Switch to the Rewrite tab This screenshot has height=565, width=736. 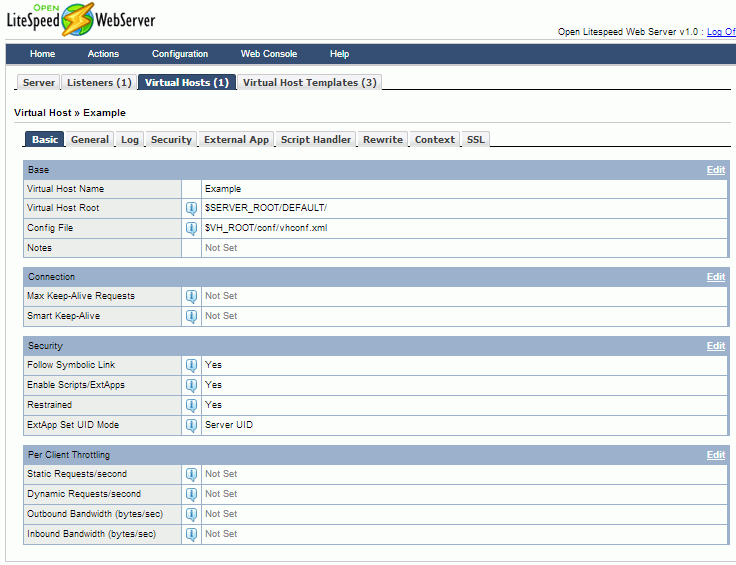[x=383, y=140]
